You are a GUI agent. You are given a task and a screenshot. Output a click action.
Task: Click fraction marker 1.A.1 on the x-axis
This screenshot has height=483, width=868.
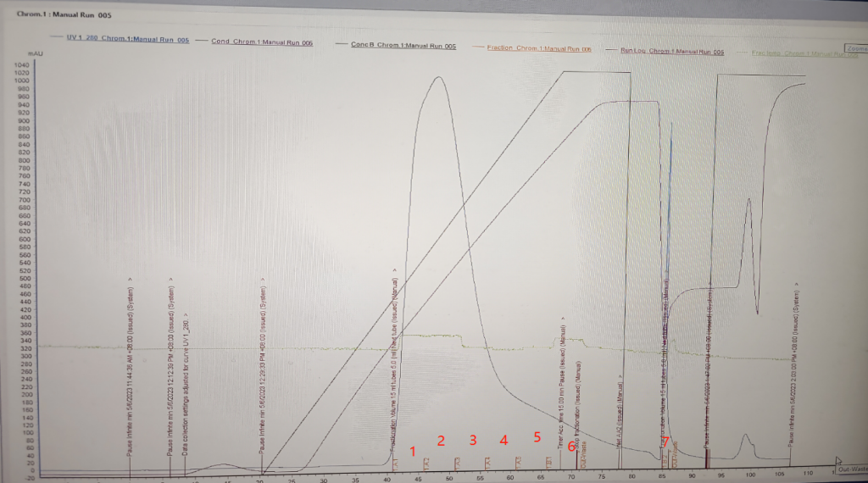click(395, 460)
